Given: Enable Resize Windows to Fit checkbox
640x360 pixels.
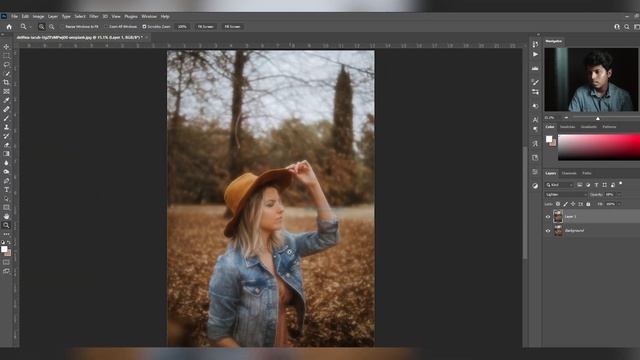Looking at the screenshot, I should point(62,27).
